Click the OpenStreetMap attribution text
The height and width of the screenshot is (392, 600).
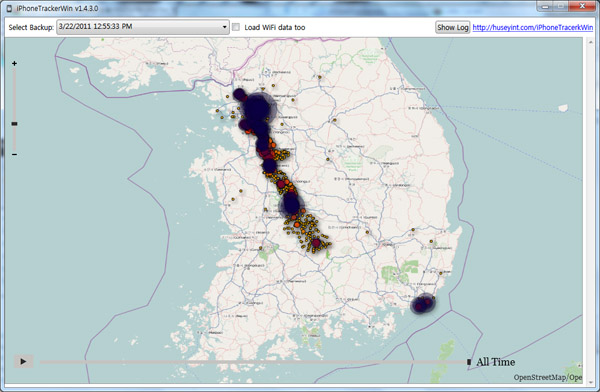point(548,377)
